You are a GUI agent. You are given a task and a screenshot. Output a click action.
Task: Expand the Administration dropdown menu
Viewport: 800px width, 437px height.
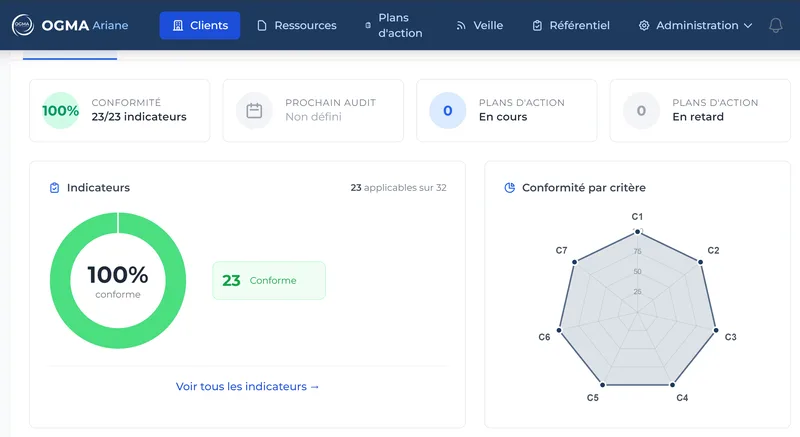pyautogui.click(x=695, y=25)
